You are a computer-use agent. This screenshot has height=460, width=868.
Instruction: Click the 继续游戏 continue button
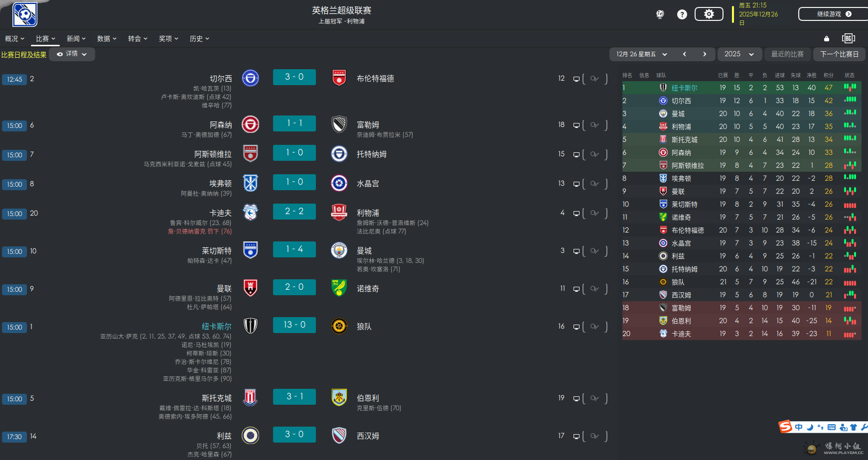pos(833,14)
